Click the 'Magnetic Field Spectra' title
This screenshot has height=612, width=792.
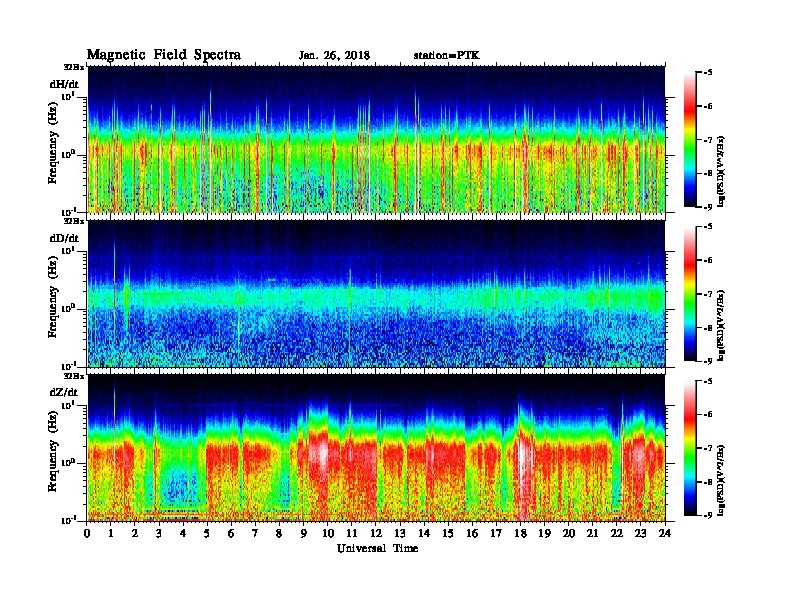(164, 55)
